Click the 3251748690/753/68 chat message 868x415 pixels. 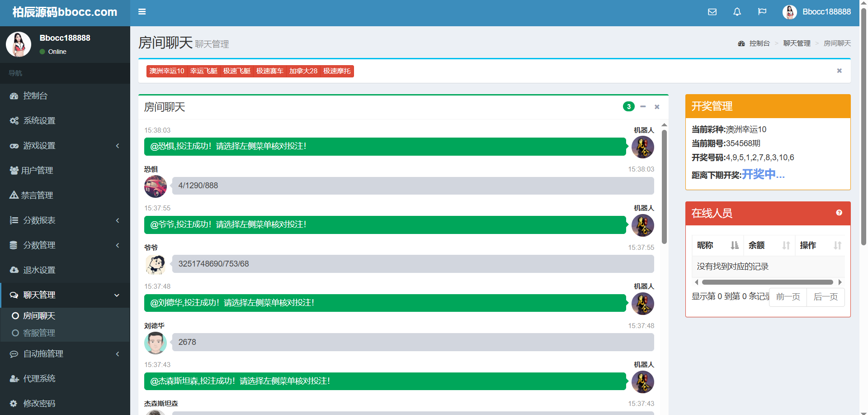pyautogui.click(x=413, y=264)
